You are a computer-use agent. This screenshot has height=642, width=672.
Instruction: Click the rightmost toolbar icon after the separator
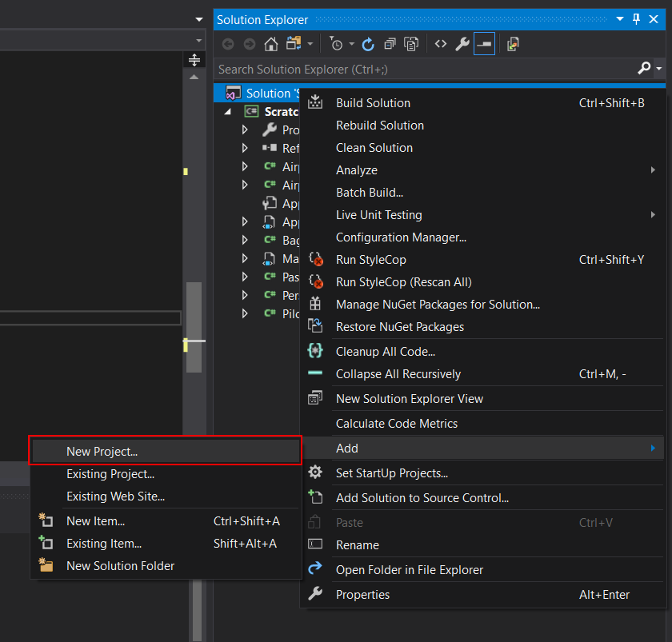point(513,44)
